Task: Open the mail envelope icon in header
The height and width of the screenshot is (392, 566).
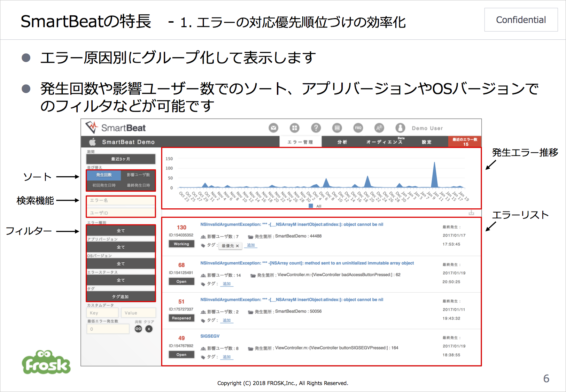Action: [x=273, y=128]
